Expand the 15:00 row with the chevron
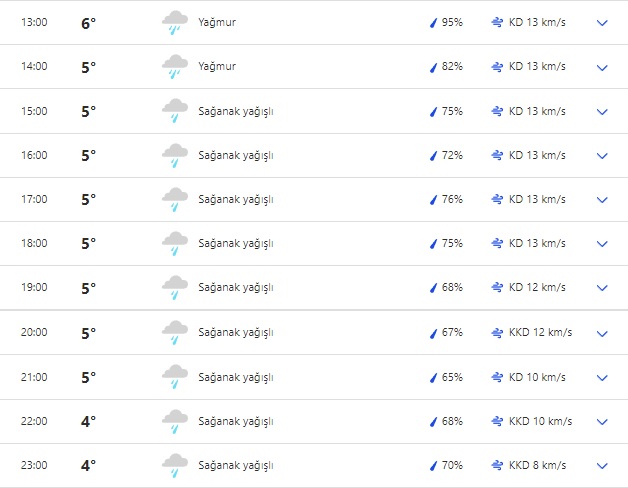This screenshot has width=628, height=488. point(602,112)
